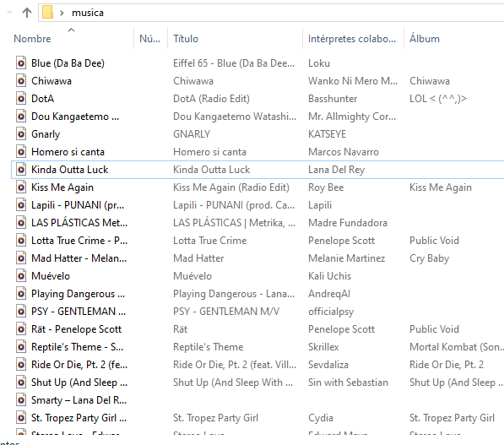Click the artist Cydia
This screenshot has width=504, height=445.
(x=321, y=418)
